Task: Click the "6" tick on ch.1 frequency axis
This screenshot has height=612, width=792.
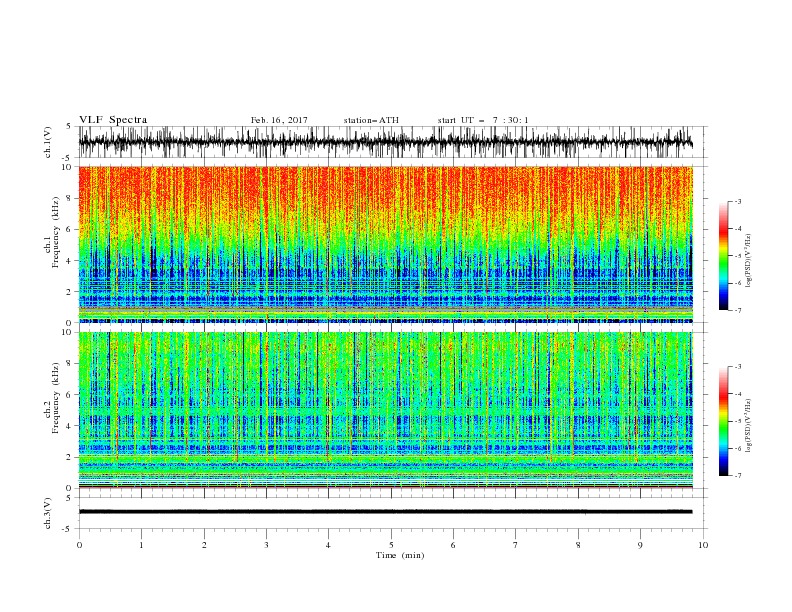Action: (x=70, y=229)
